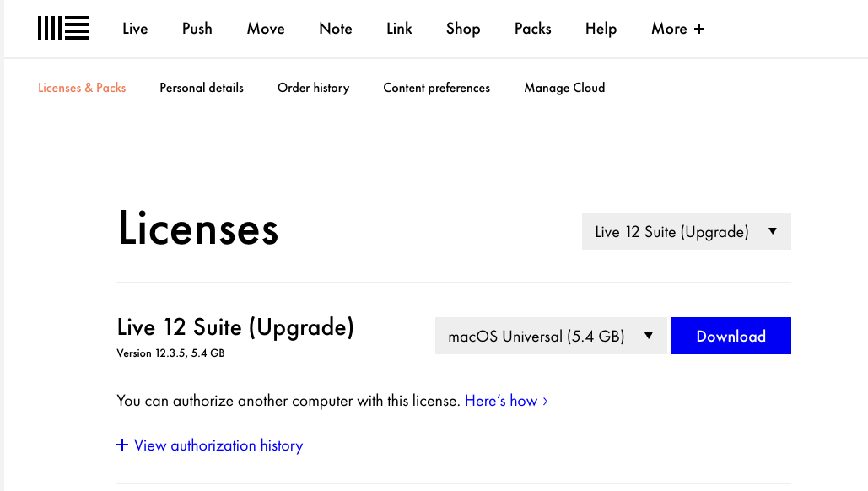This screenshot has width=868, height=491.
Task: Open the Order history section
Action: point(313,88)
